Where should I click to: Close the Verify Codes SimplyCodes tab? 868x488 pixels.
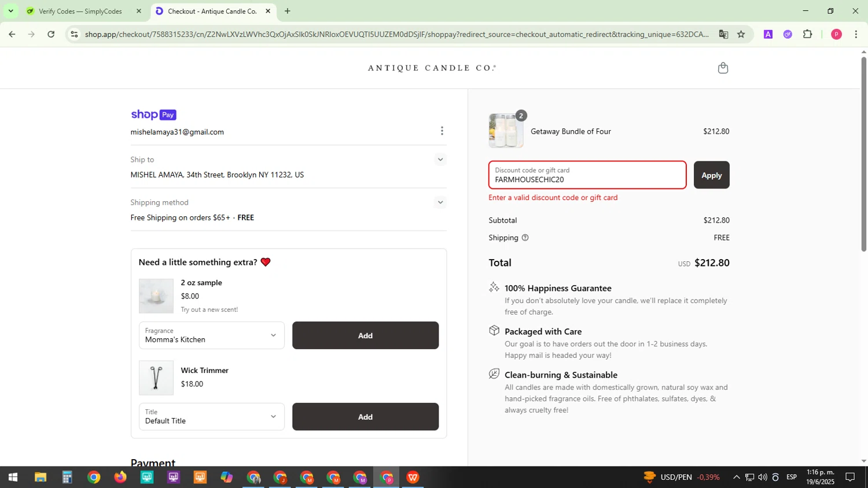[x=139, y=11]
